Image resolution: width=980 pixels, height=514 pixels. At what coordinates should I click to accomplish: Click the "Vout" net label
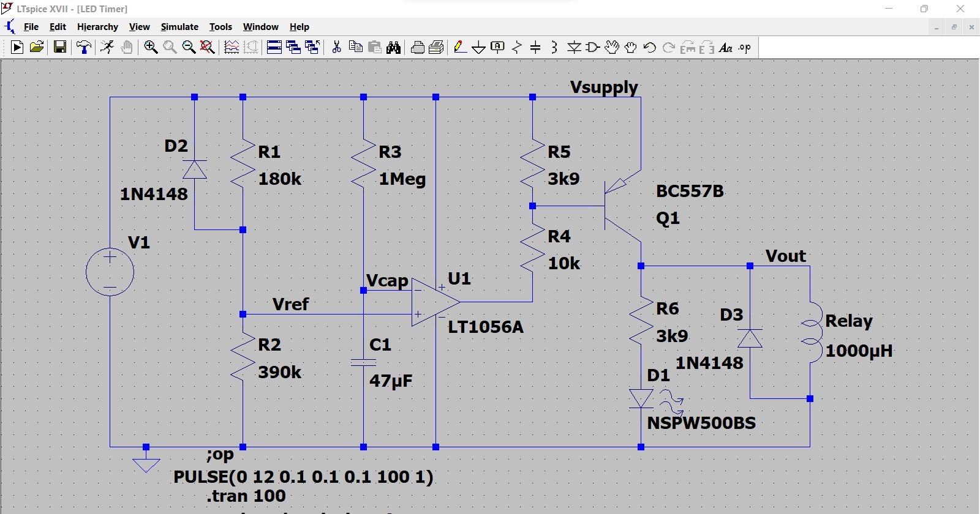coord(786,256)
